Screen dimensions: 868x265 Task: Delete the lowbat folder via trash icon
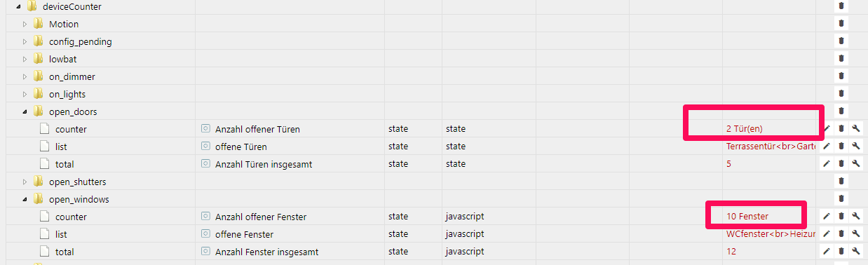coord(841,58)
